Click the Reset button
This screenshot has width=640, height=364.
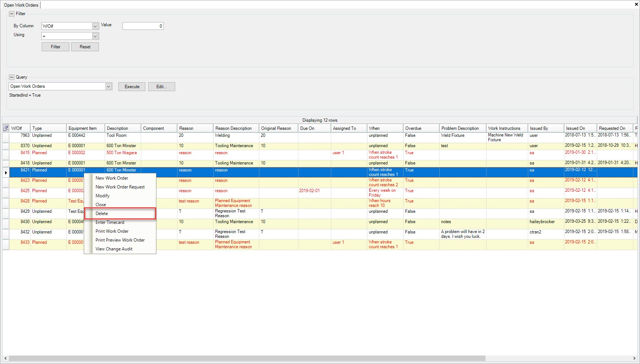click(85, 47)
